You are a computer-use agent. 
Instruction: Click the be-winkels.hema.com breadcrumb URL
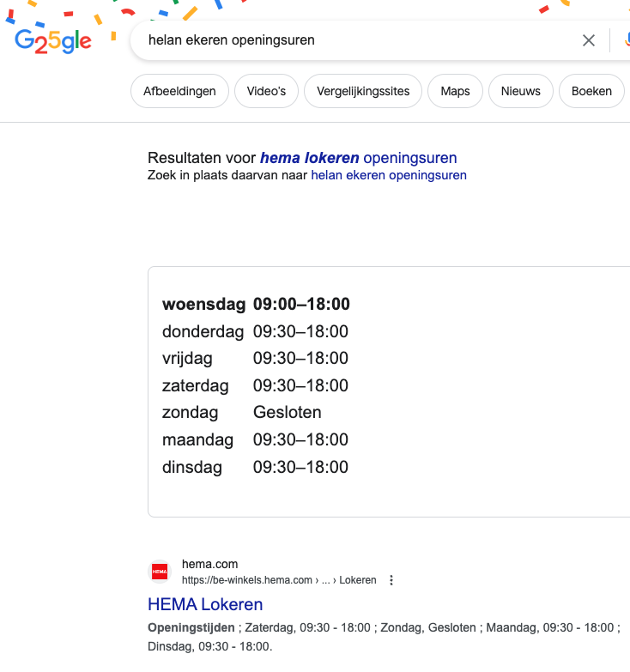click(x=246, y=580)
